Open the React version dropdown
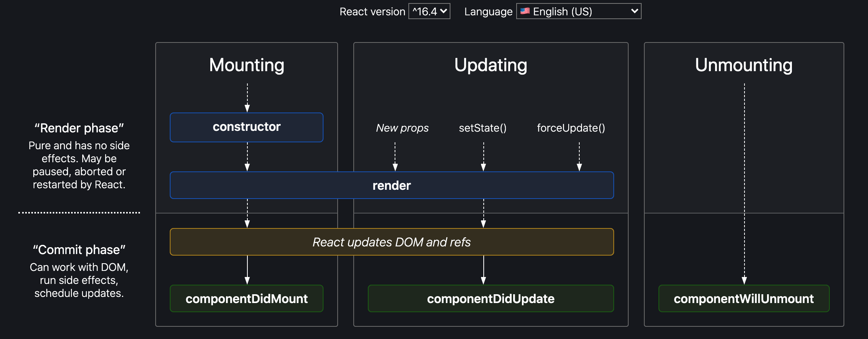868x339 pixels. click(x=429, y=11)
